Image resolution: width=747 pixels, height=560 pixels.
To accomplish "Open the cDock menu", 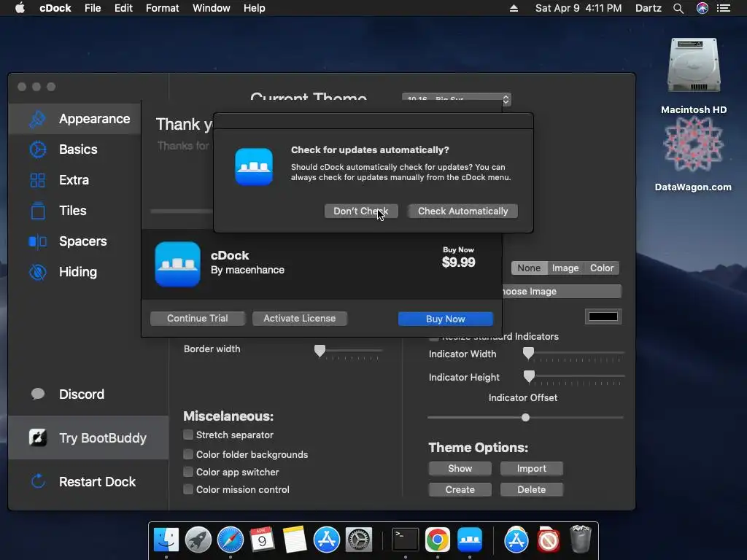I will click(55, 8).
